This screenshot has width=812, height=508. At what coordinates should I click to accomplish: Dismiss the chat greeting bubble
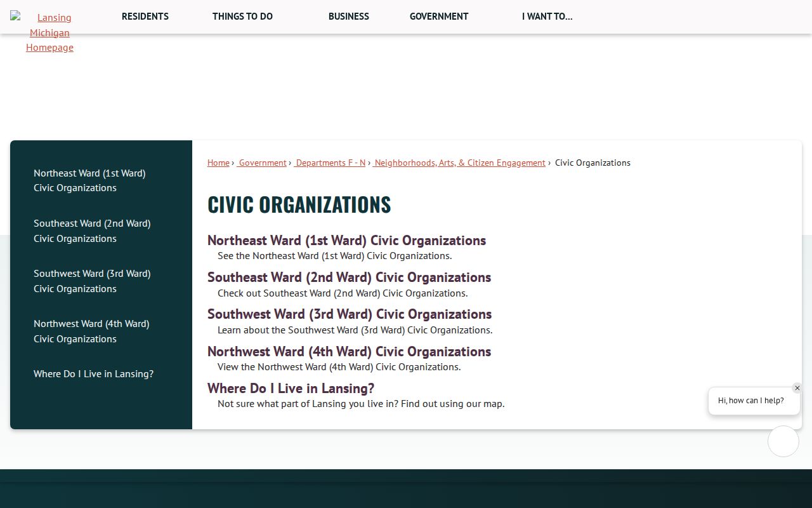click(x=797, y=388)
